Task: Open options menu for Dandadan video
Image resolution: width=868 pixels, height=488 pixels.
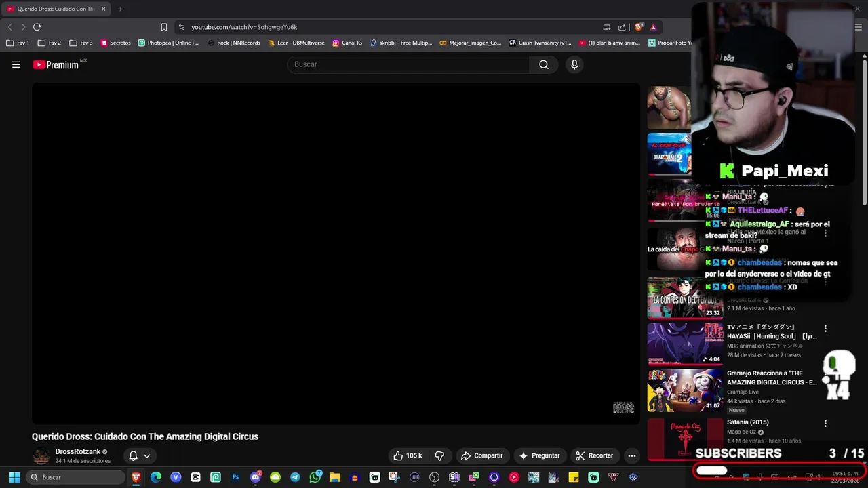Action: [825, 329]
